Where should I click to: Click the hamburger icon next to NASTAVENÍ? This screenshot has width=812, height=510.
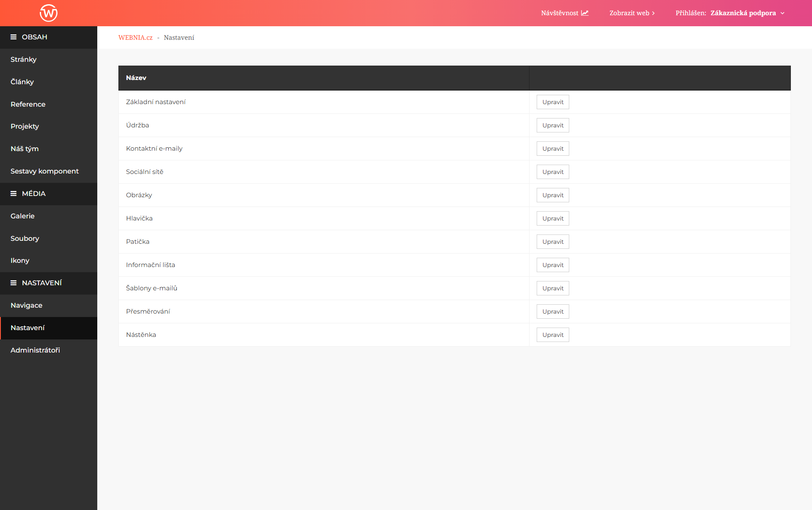14,283
